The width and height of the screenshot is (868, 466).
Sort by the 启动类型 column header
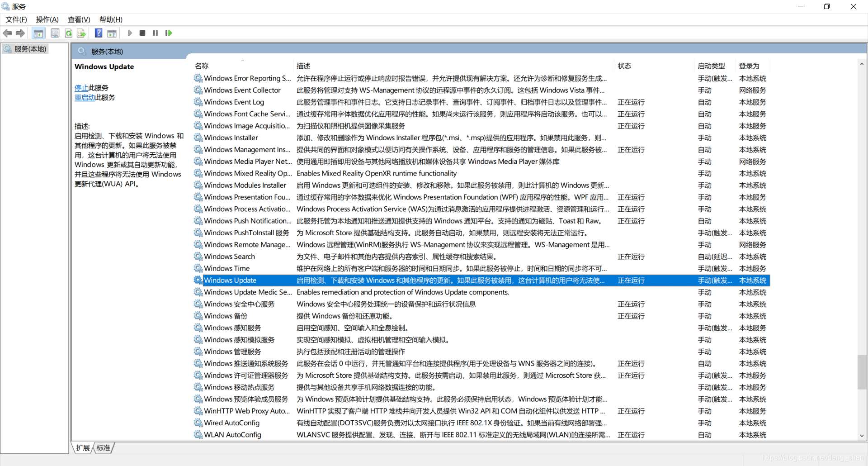[715, 66]
